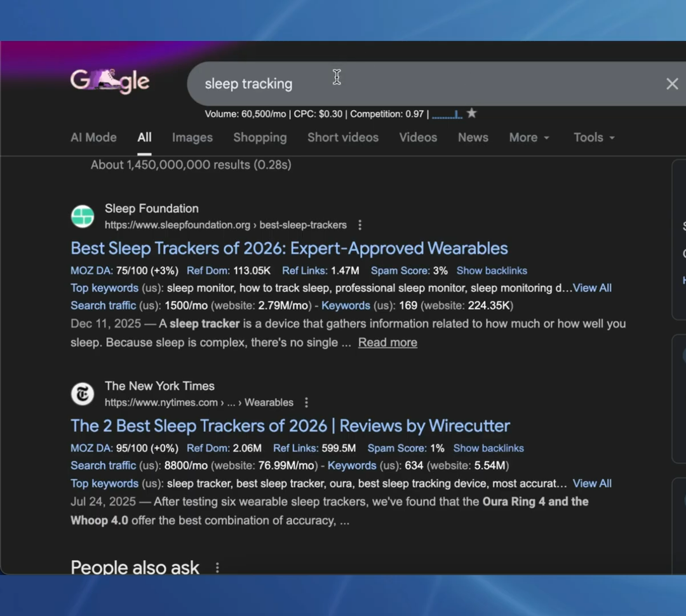686x616 pixels.
Task: Expand View All keywords for Sleep Foundation
Action: click(592, 288)
